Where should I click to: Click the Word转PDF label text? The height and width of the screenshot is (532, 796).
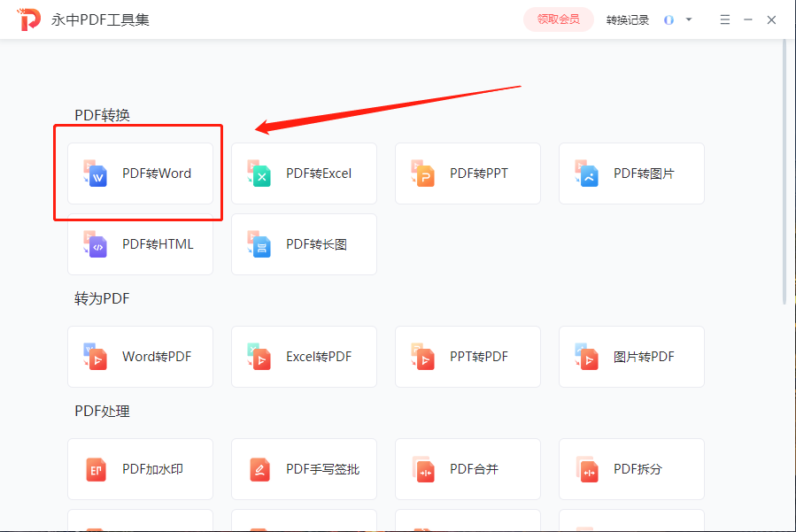tap(157, 357)
